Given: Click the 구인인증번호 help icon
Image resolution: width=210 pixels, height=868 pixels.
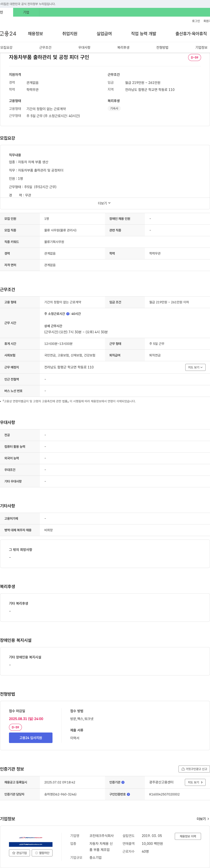Looking at the screenshot, I should coord(128,794).
